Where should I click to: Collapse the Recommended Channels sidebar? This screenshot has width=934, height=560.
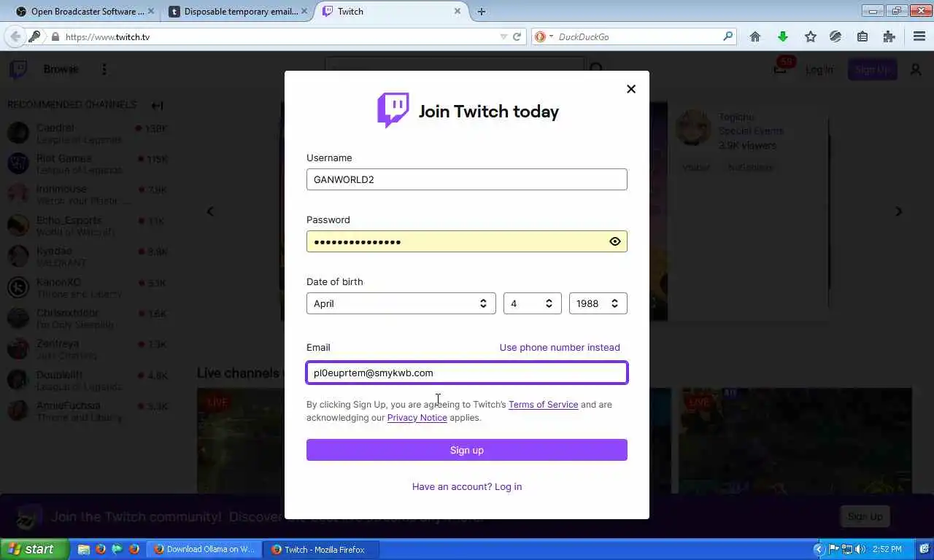point(157,105)
